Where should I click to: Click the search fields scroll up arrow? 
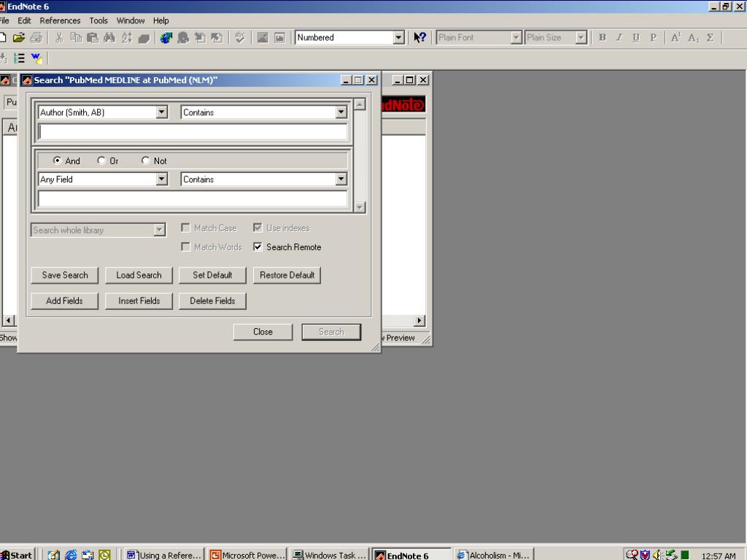pyautogui.click(x=360, y=104)
